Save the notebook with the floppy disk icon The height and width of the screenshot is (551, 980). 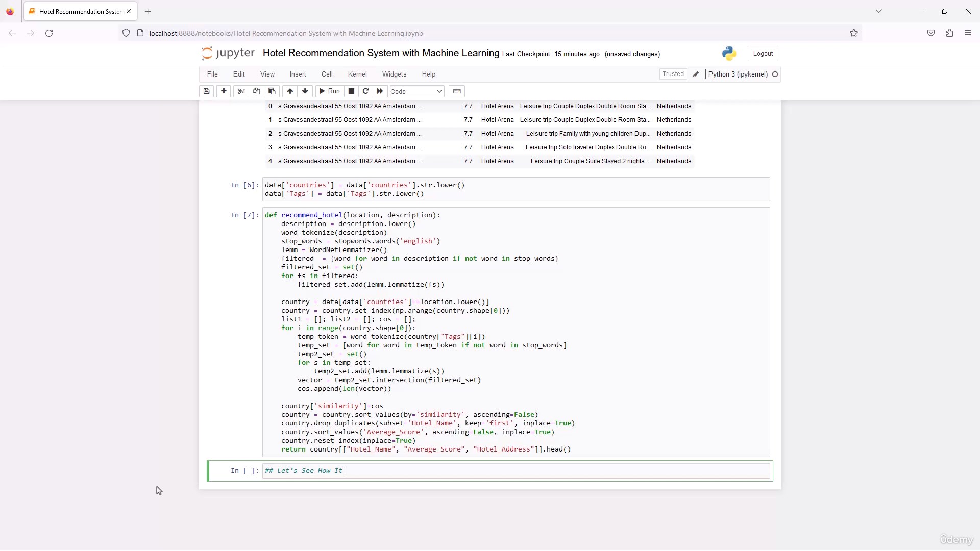(206, 91)
